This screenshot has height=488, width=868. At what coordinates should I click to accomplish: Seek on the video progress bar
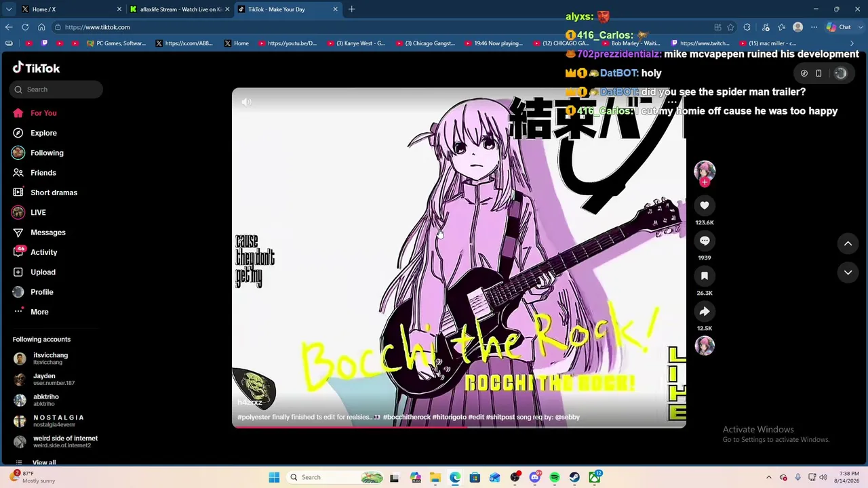coord(459,426)
